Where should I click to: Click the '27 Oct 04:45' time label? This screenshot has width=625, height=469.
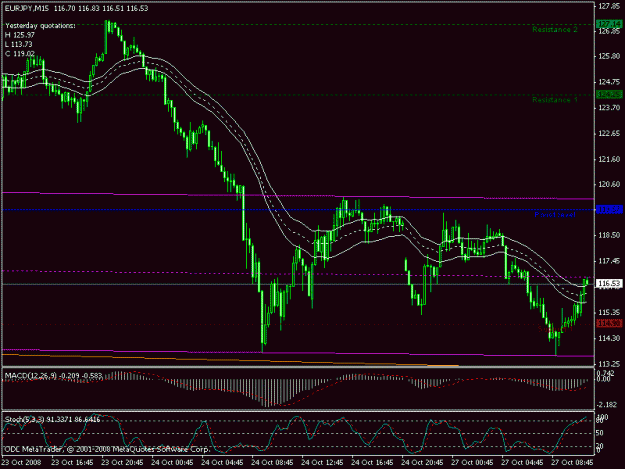[522, 463]
